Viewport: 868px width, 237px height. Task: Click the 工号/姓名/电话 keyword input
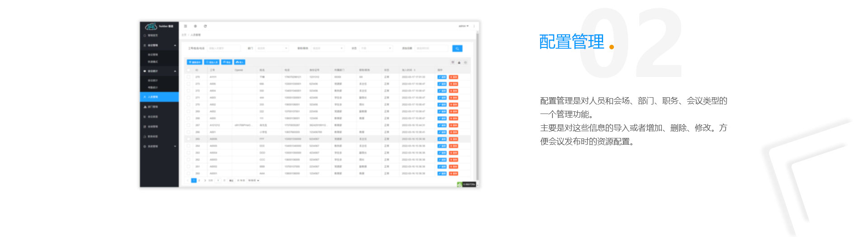pyautogui.click(x=224, y=48)
